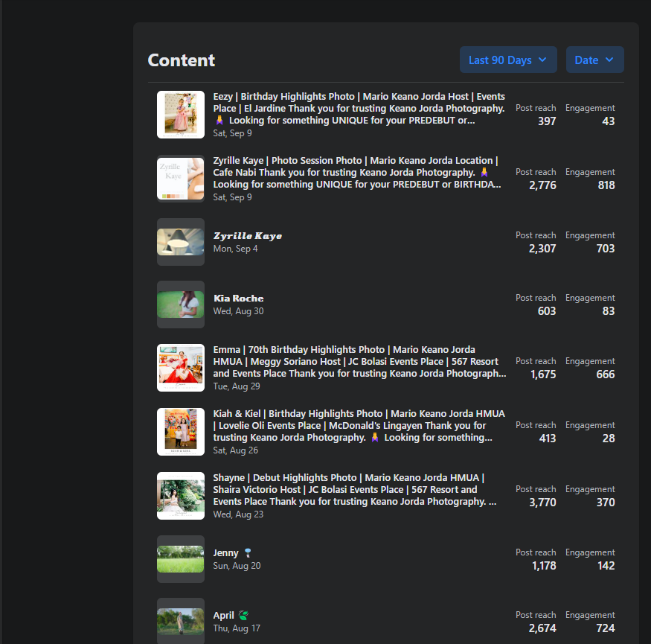Click the Zyrille Kaye Photo Session thumbnail

(181, 179)
